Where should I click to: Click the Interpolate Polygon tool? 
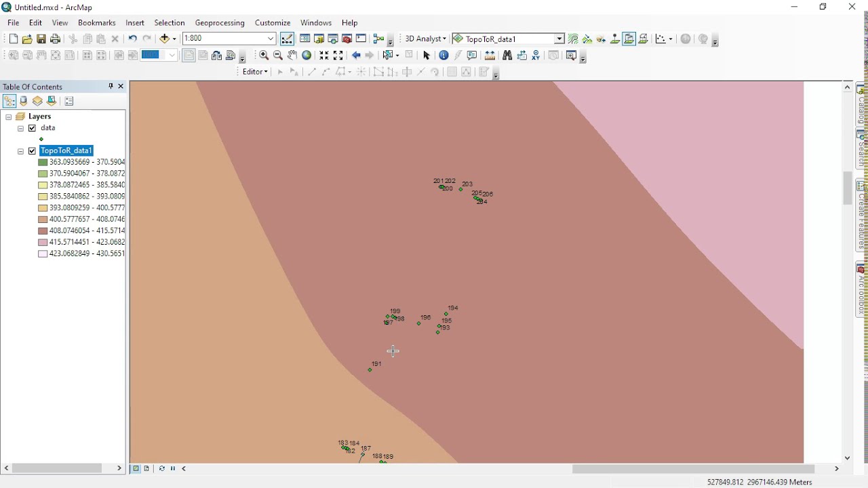pyautogui.click(x=644, y=39)
